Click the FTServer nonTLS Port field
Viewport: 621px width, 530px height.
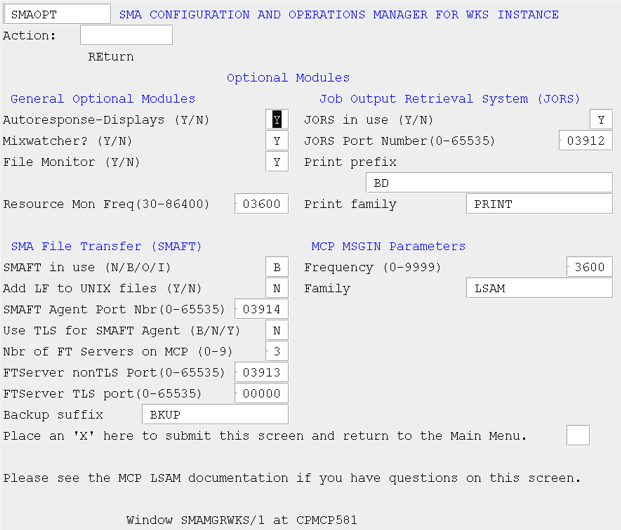click(x=261, y=372)
